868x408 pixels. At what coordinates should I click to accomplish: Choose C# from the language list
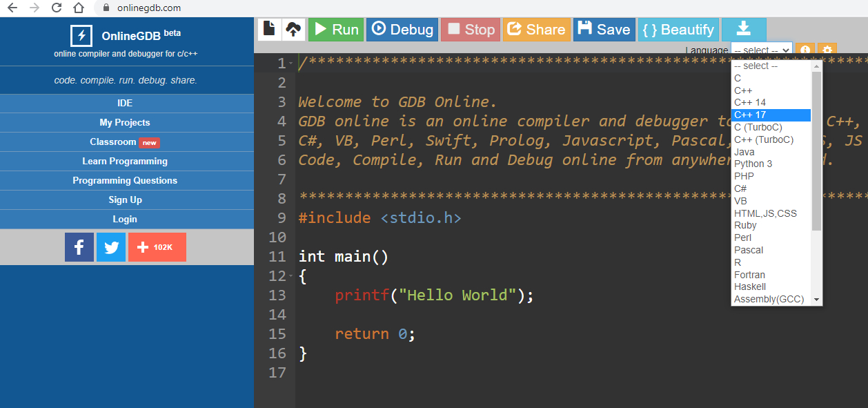point(771,188)
